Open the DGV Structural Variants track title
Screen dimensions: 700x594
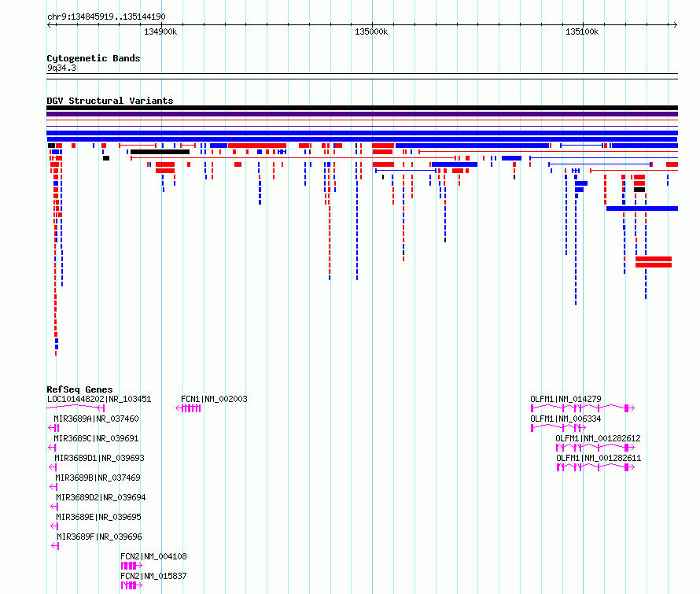click(x=110, y=101)
